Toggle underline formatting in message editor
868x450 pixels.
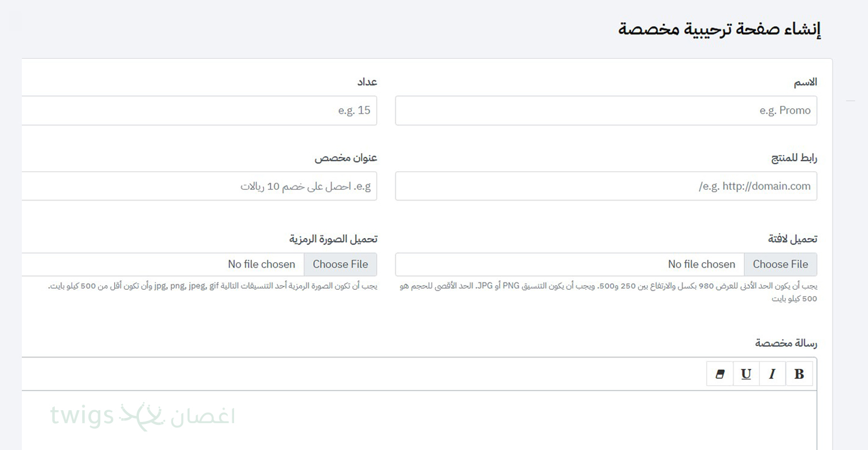pos(746,374)
